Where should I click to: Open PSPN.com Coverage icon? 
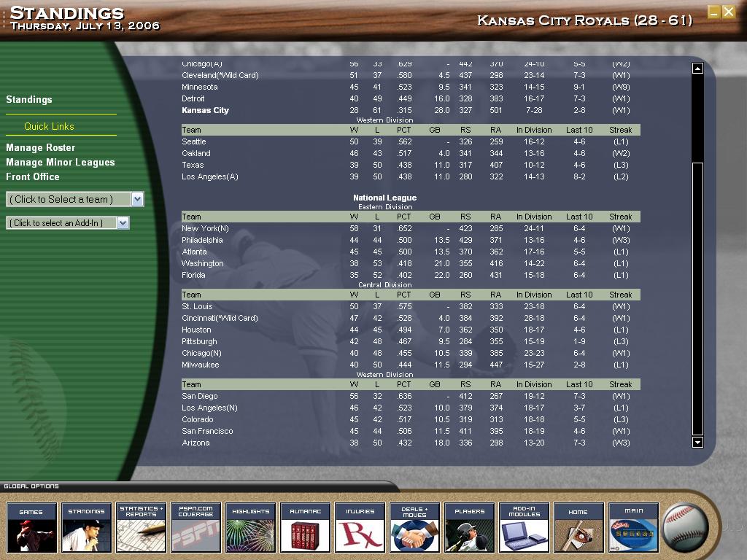coord(196,527)
